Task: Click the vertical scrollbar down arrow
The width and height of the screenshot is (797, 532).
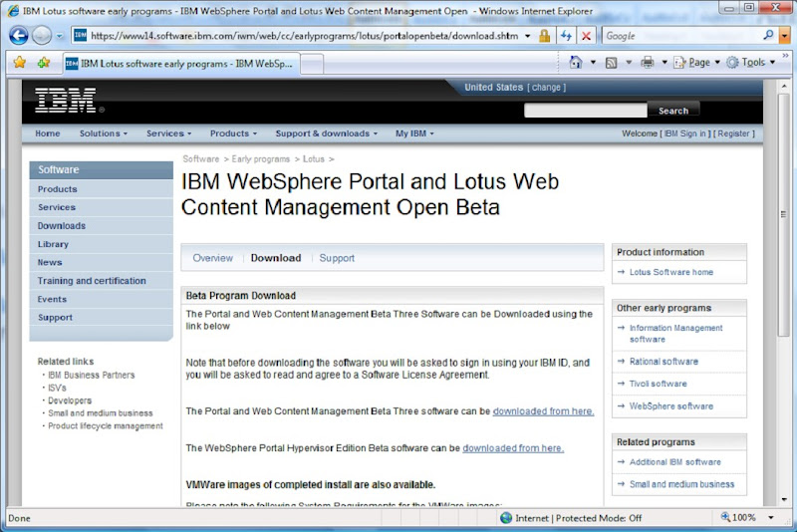Action: pyautogui.click(x=784, y=499)
